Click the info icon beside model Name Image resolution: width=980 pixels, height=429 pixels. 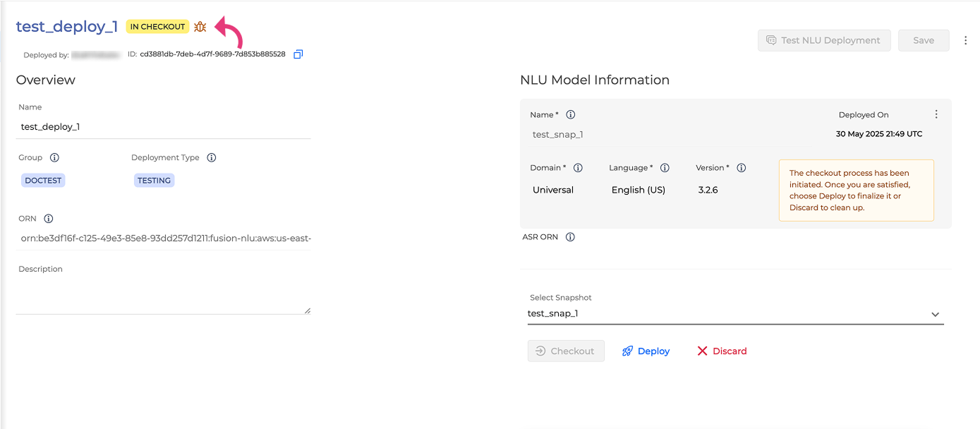571,115
